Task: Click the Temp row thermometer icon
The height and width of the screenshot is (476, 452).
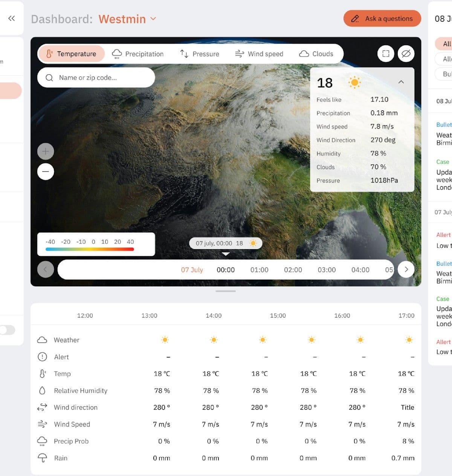Action: point(43,374)
